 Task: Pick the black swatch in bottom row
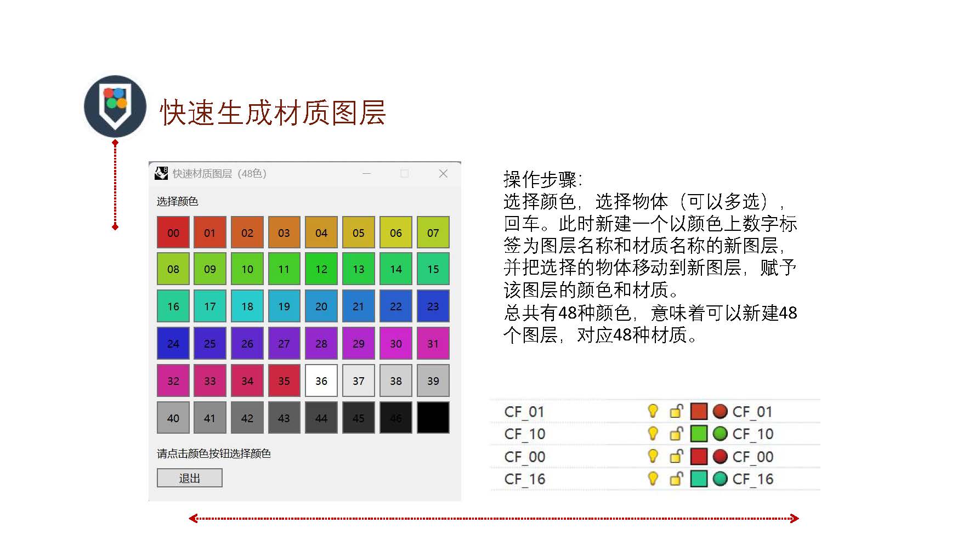(433, 418)
